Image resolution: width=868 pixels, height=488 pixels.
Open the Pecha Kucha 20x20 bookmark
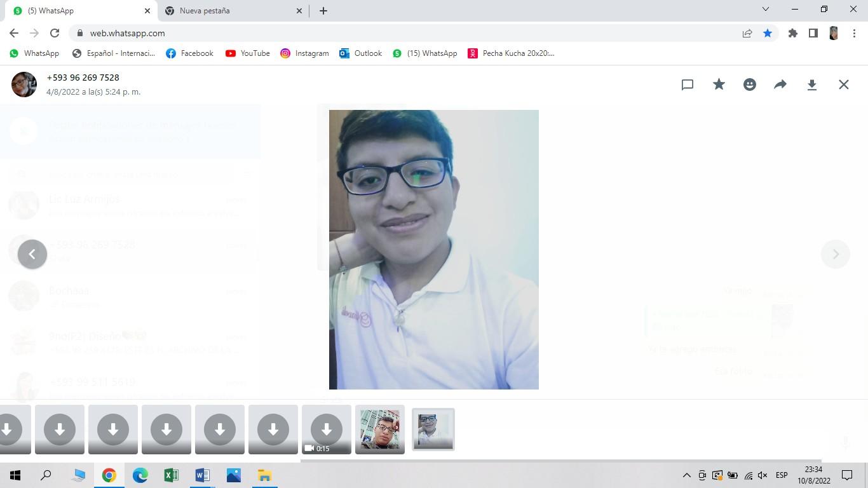click(512, 53)
